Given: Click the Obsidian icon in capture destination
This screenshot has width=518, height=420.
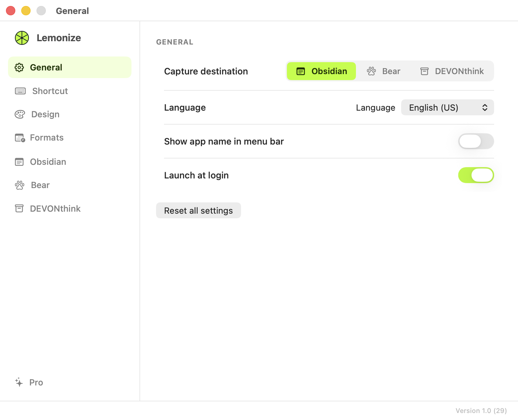Looking at the screenshot, I should pyautogui.click(x=301, y=71).
